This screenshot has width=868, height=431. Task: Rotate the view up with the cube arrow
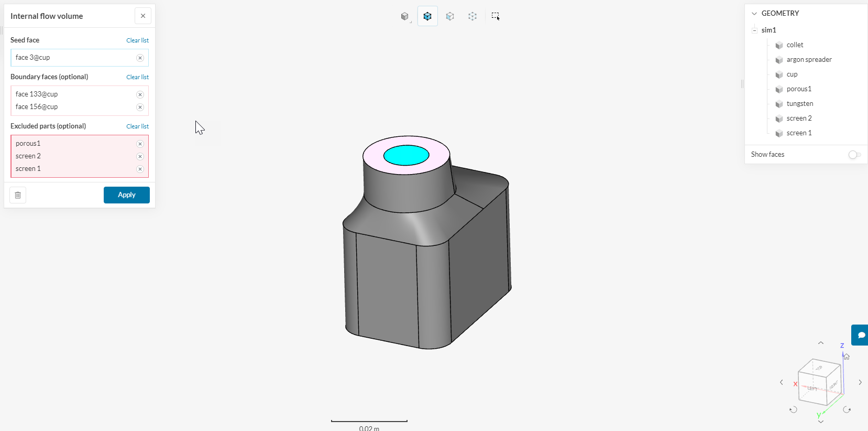point(821,343)
